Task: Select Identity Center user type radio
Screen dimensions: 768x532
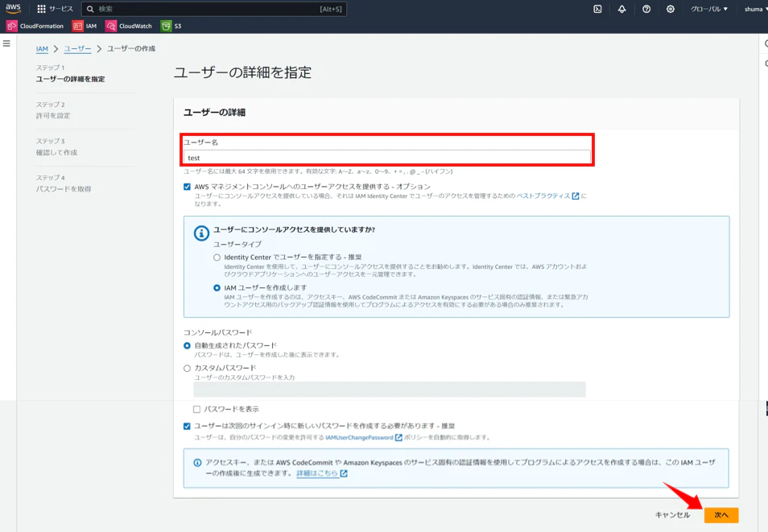Action: 217,258
